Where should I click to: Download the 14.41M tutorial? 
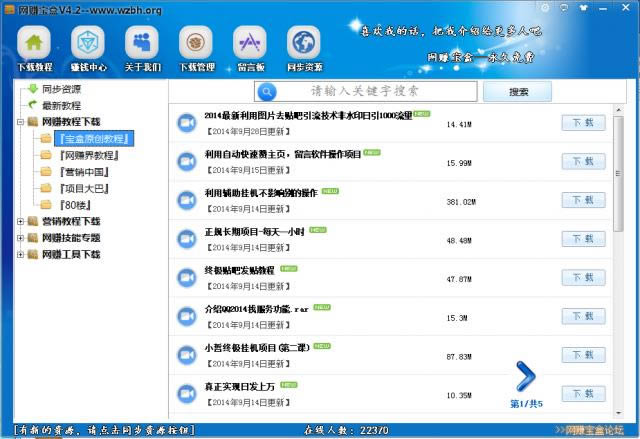584,123
